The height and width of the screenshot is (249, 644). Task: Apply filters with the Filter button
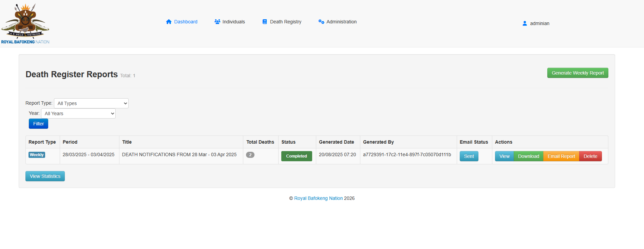38,124
